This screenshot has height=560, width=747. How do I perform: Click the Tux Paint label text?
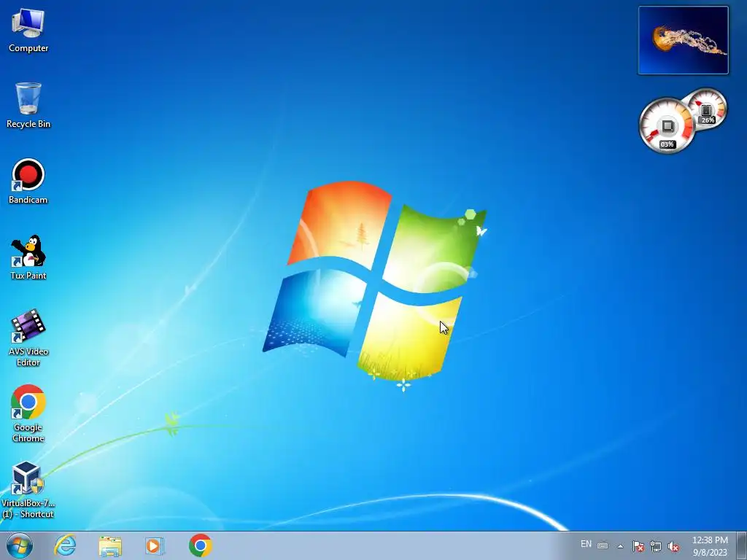pyautogui.click(x=28, y=275)
